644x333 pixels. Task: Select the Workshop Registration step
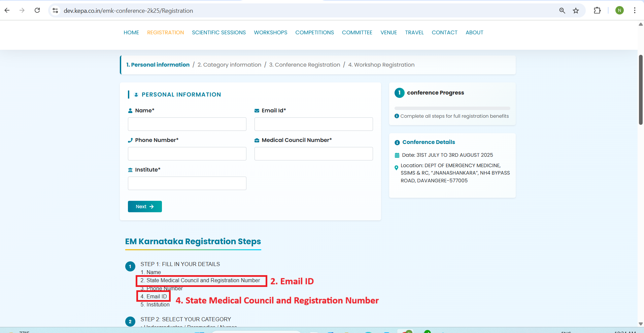point(381,65)
